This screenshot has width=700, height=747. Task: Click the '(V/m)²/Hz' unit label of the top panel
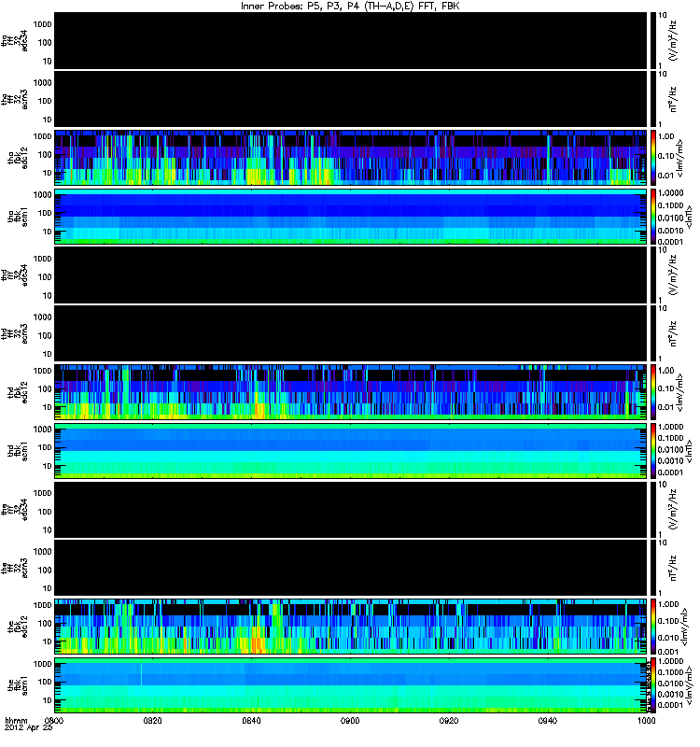tap(673, 40)
